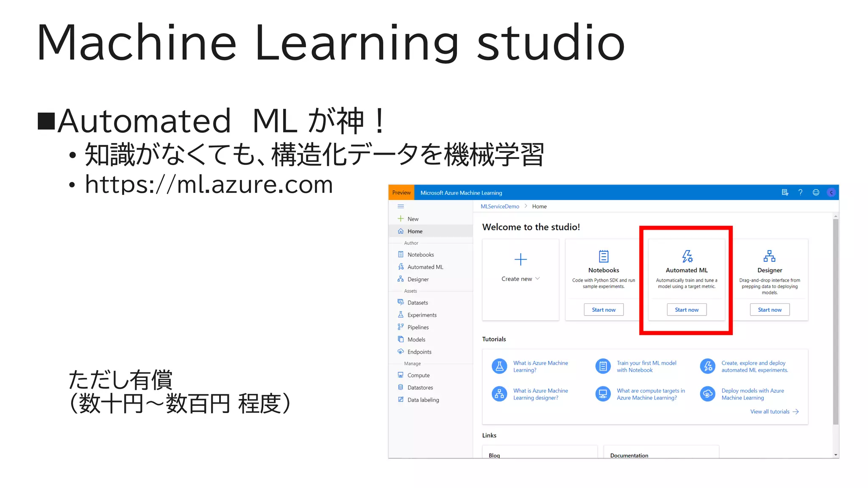Expand the Create new dropdown
Image resolution: width=868 pixels, height=488 pixels.
520,279
